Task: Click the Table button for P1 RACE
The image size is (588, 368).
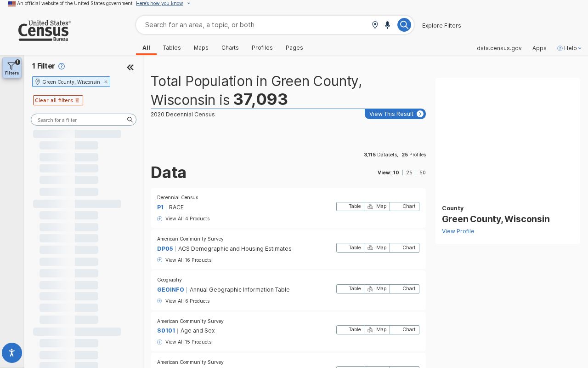Action: click(x=350, y=207)
